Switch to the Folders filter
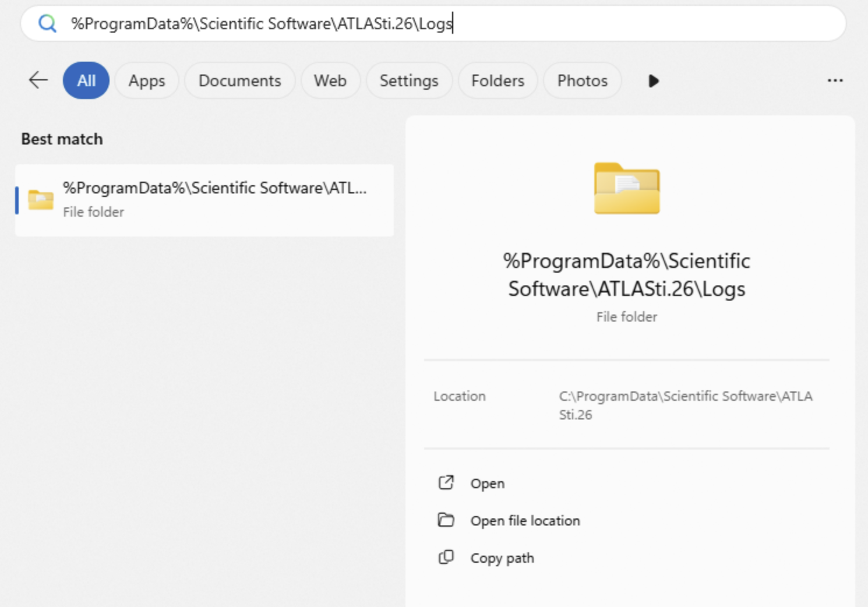 coord(498,80)
